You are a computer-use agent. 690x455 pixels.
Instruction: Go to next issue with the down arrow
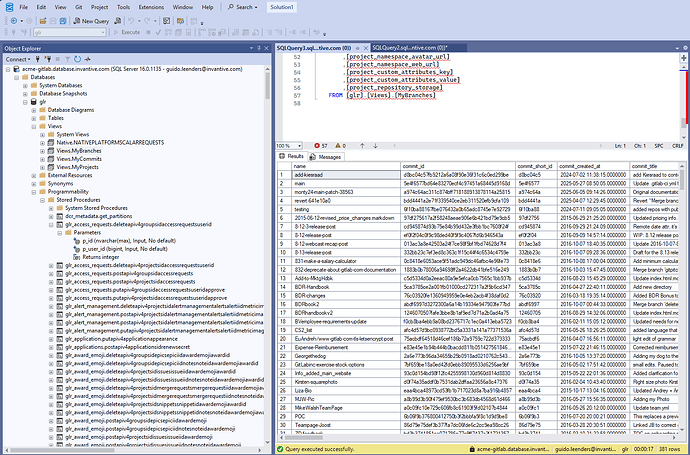[375, 146]
